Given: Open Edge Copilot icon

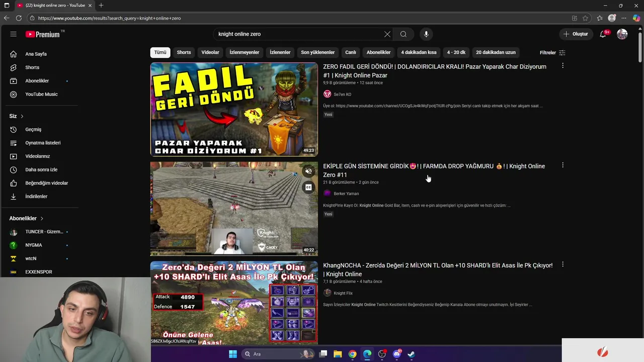Looking at the screenshot, I should [636, 18].
